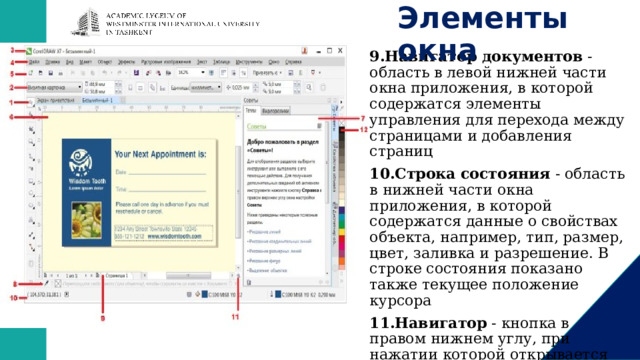640x360 pixels.
Task: Select the Text tool in the toolbox
Action: pos(31,220)
